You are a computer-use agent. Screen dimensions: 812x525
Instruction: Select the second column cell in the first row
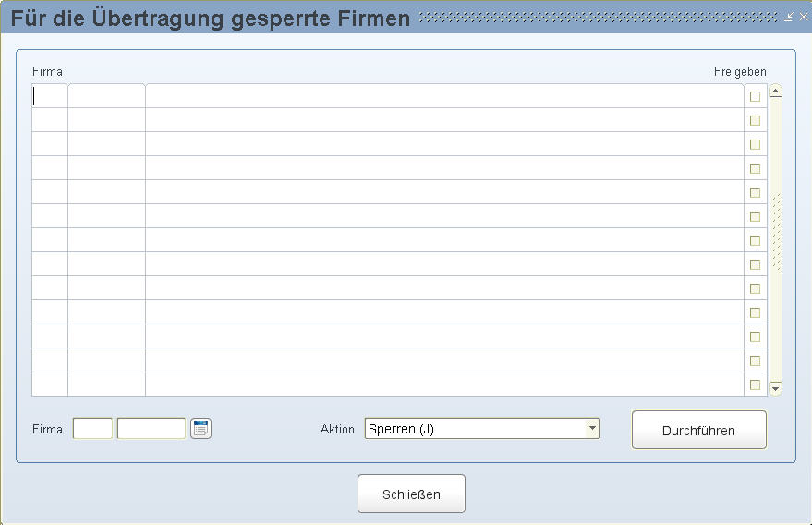coord(106,96)
